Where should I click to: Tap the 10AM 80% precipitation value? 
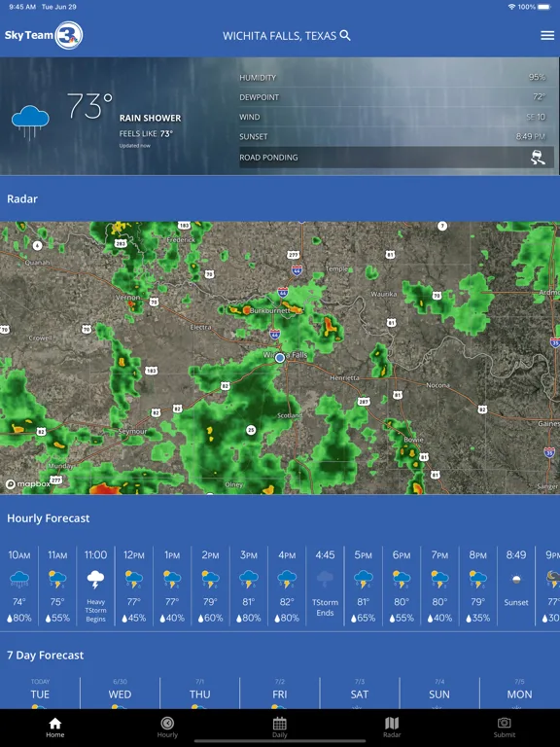coord(19,618)
